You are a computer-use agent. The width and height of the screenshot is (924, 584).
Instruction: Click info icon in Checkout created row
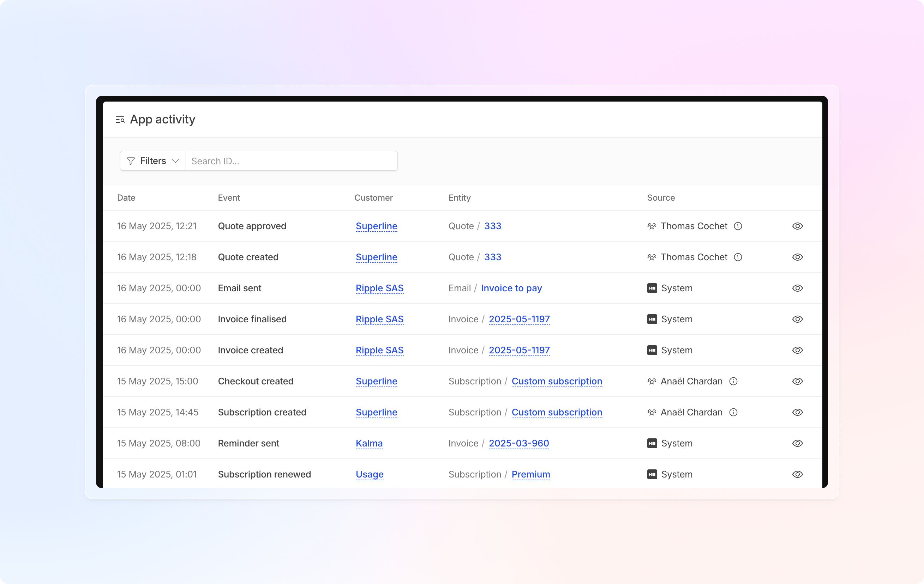(733, 382)
